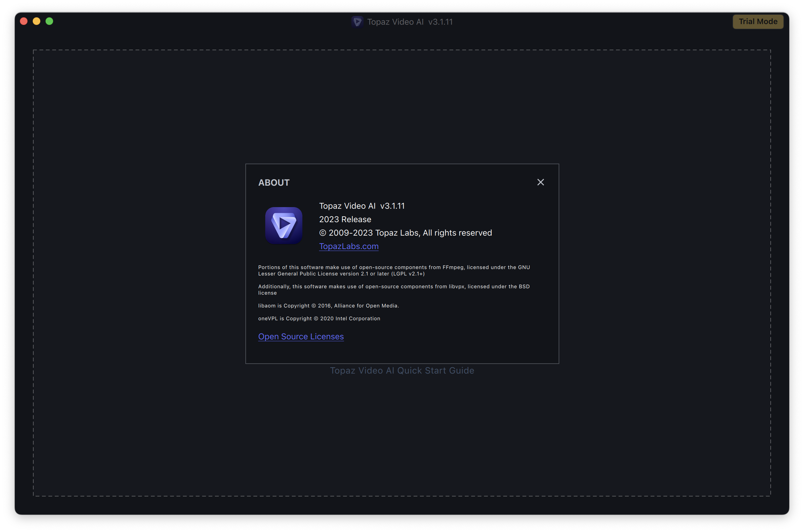Click the yellow minimize window button
The height and width of the screenshot is (532, 804).
[37, 21]
